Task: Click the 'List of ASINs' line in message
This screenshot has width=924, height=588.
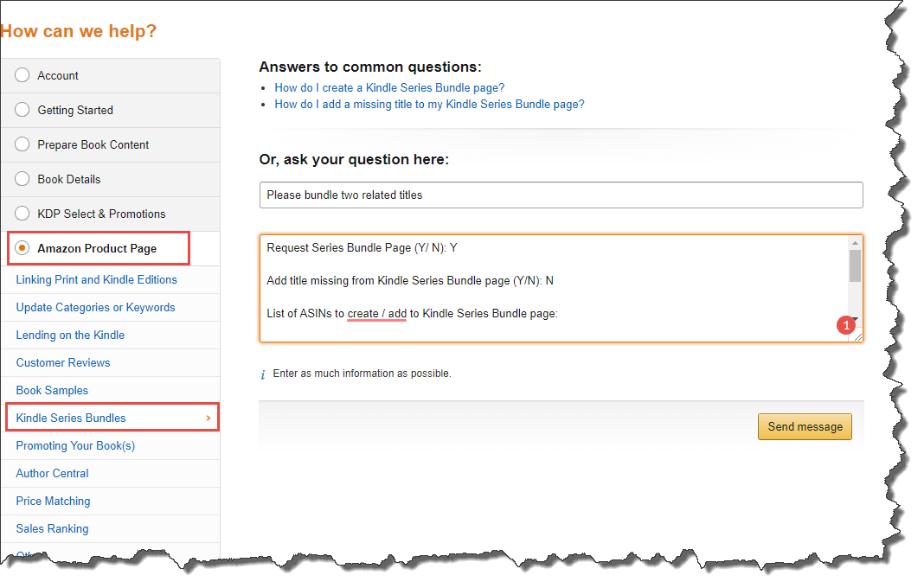Action: [412, 314]
